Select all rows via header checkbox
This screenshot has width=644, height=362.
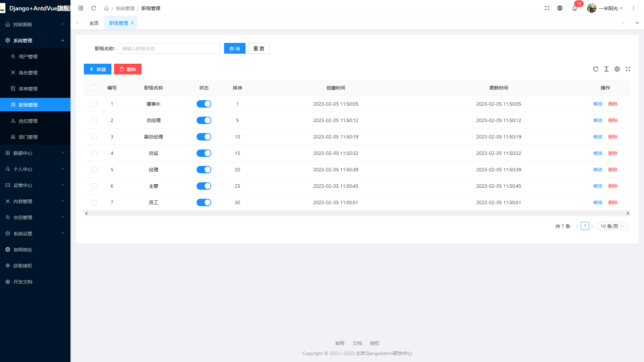[x=94, y=88]
